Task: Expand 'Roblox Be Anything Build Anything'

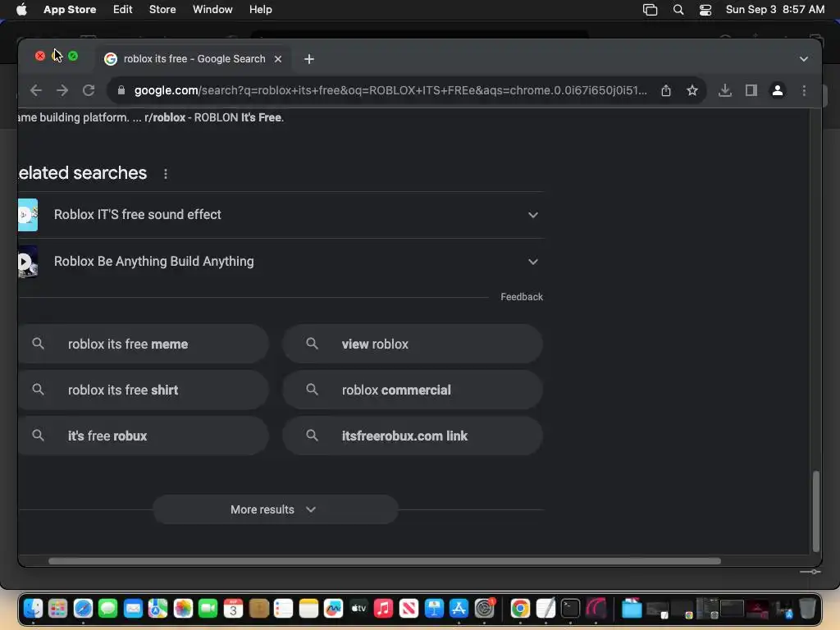Action: pos(532,262)
